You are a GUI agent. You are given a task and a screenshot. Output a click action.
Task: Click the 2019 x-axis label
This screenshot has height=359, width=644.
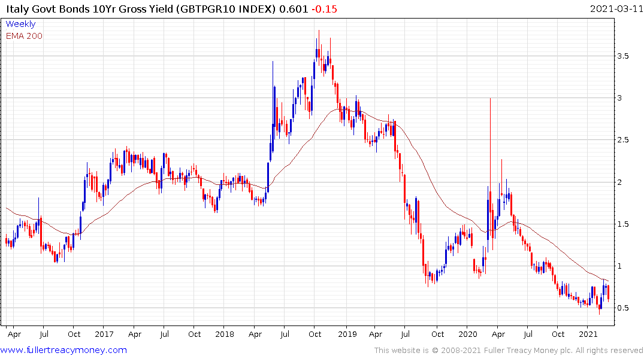[x=347, y=334]
